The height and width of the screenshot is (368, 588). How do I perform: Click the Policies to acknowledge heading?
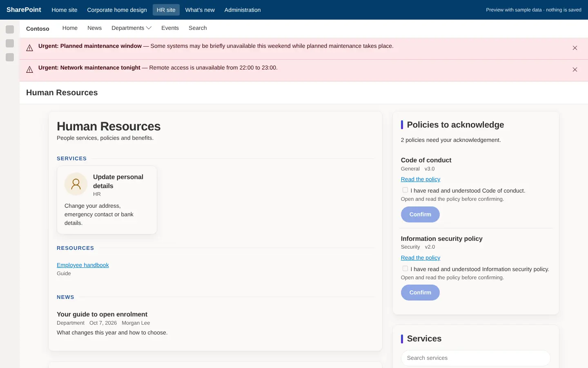pyautogui.click(x=455, y=125)
